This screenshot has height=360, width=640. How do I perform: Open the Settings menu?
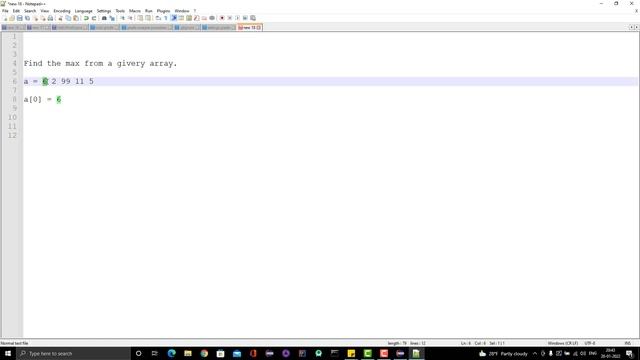(104, 11)
